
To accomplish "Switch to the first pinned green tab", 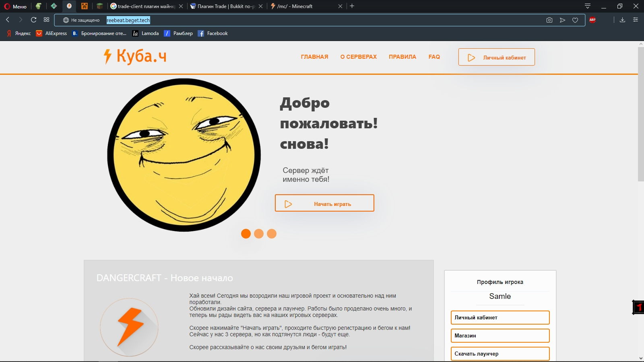I will point(38,6).
